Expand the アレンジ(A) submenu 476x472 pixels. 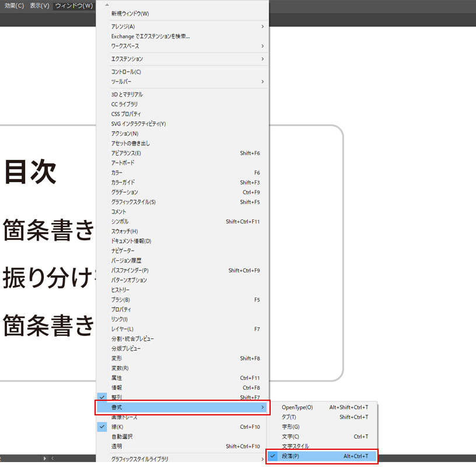182,27
